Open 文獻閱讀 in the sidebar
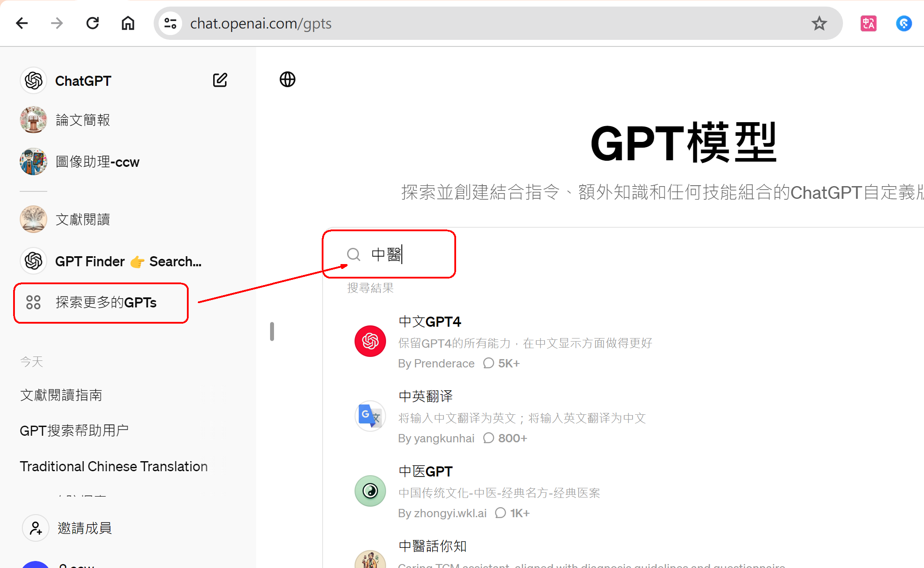Image resolution: width=924 pixels, height=568 pixels. tap(83, 219)
